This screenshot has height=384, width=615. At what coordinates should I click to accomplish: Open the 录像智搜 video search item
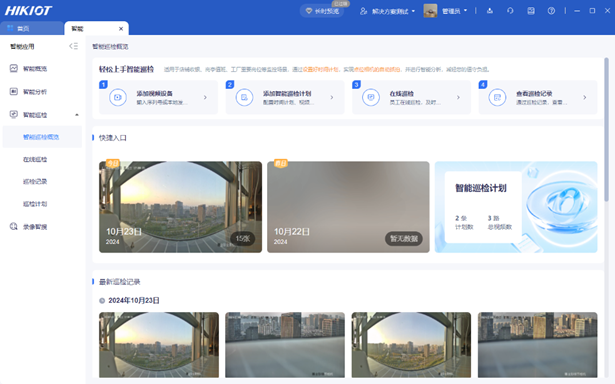click(x=41, y=227)
